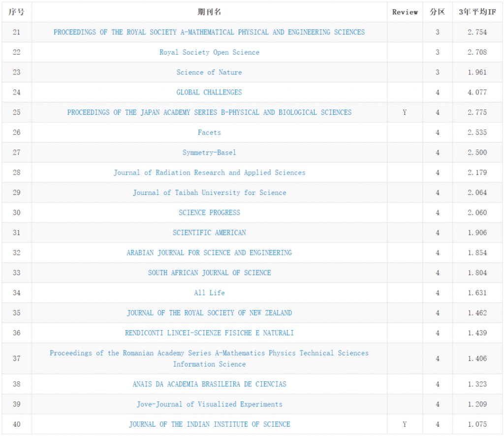The height and width of the screenshot is (436, 504).
Task: Click serial number 30 cell
Action: [16, 213]
